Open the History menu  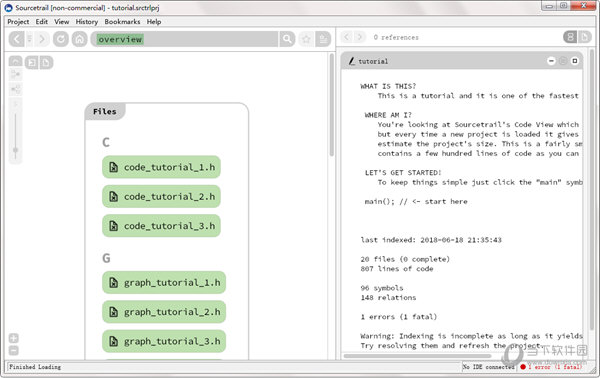point(86,22)
